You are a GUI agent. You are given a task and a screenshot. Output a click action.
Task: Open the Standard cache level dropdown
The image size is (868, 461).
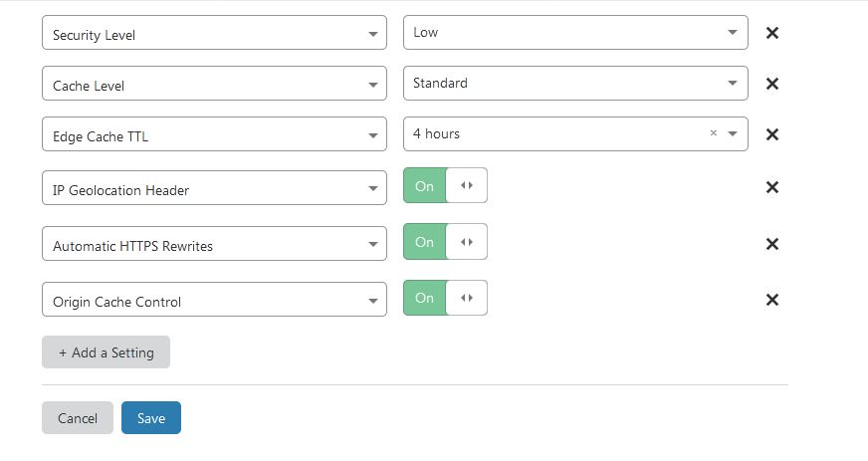574,83
